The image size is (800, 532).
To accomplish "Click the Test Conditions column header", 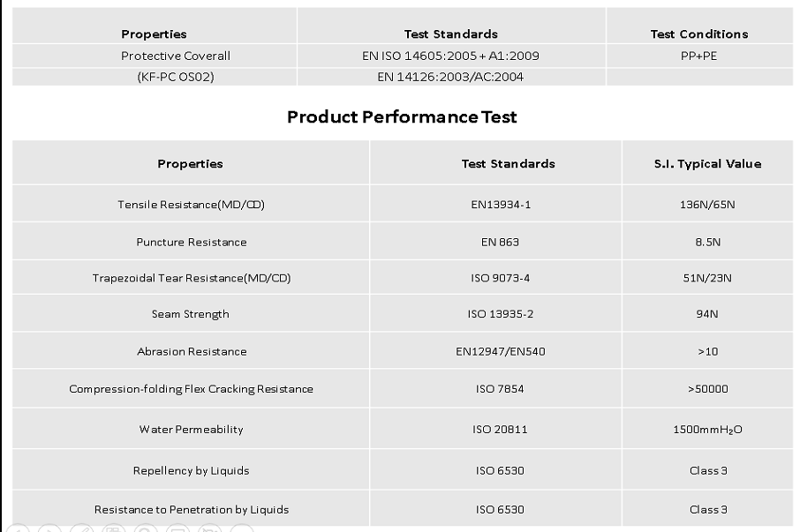I will tap(698, 34).
